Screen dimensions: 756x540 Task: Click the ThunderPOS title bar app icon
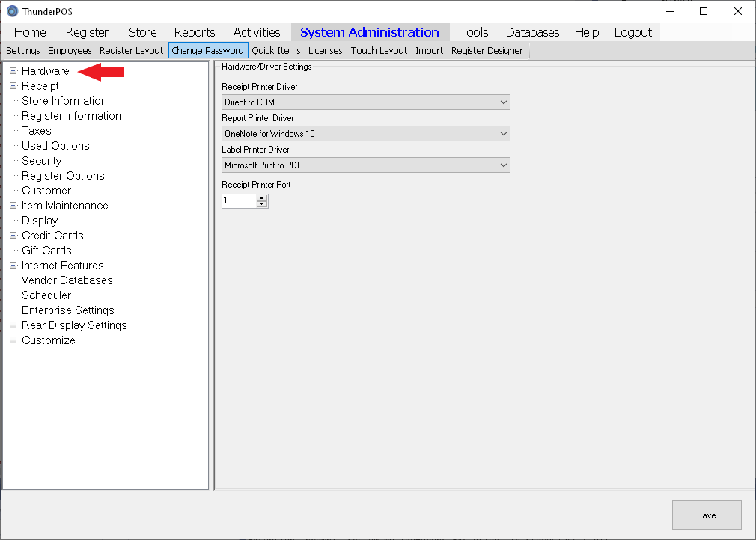pyautogui.click(x=12, y=11)
